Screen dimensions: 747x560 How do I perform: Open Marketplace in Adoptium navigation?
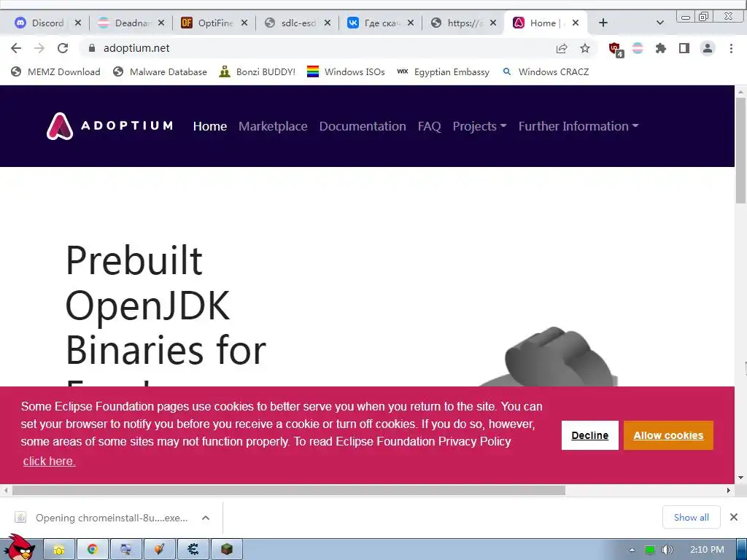tap(273, 126)
